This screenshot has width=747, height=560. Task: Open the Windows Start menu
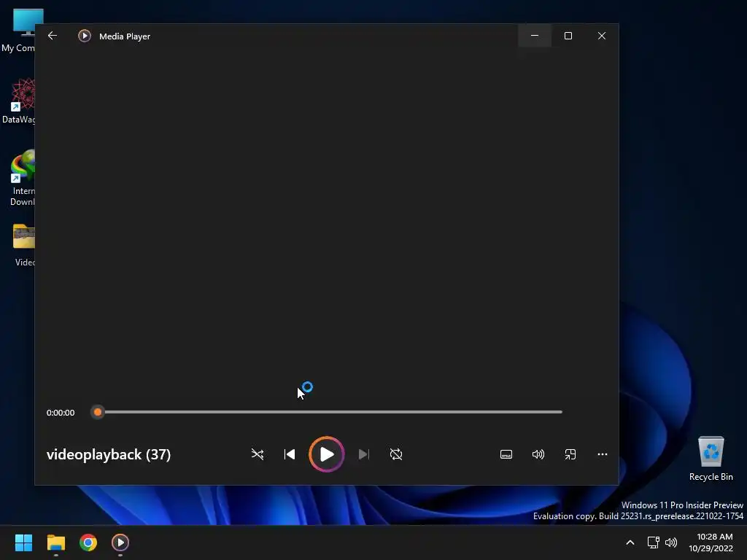pyautogui.click(x=23, y=542)
